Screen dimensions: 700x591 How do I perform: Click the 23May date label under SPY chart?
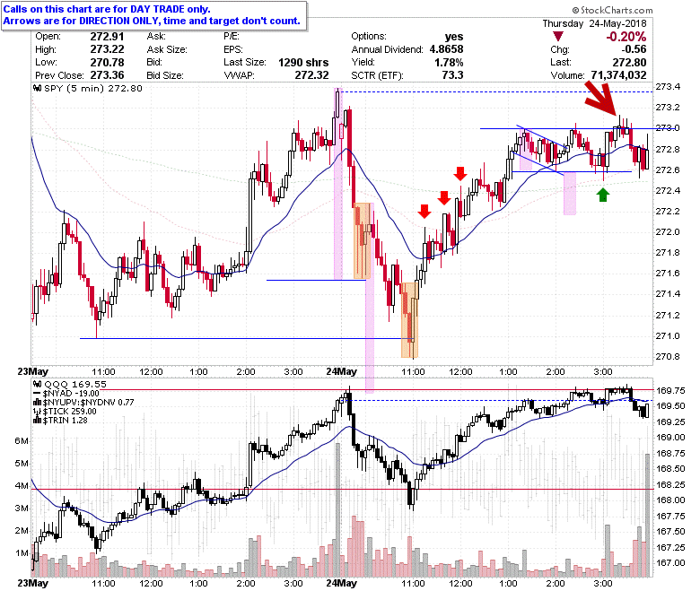33,371
